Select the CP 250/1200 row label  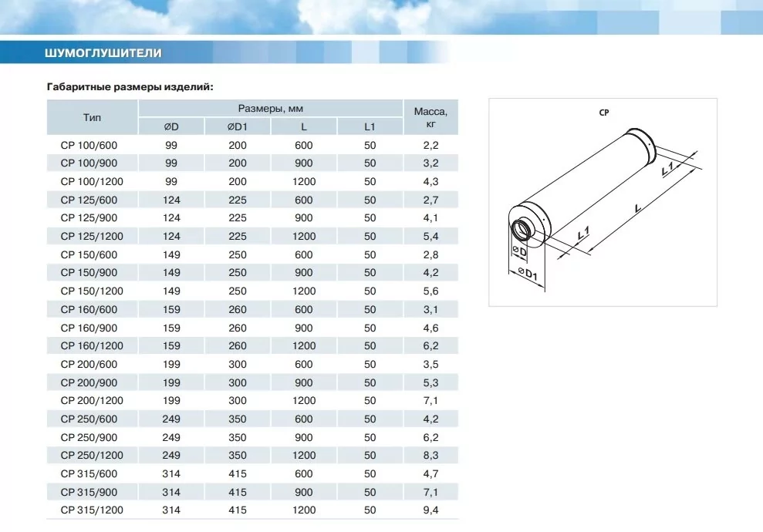point(92,456)
